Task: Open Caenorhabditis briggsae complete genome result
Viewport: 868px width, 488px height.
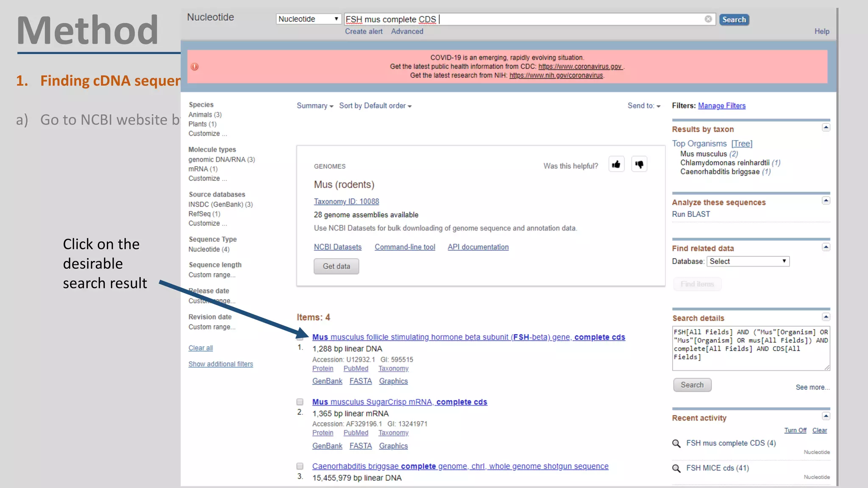Action: pos(460,466)
